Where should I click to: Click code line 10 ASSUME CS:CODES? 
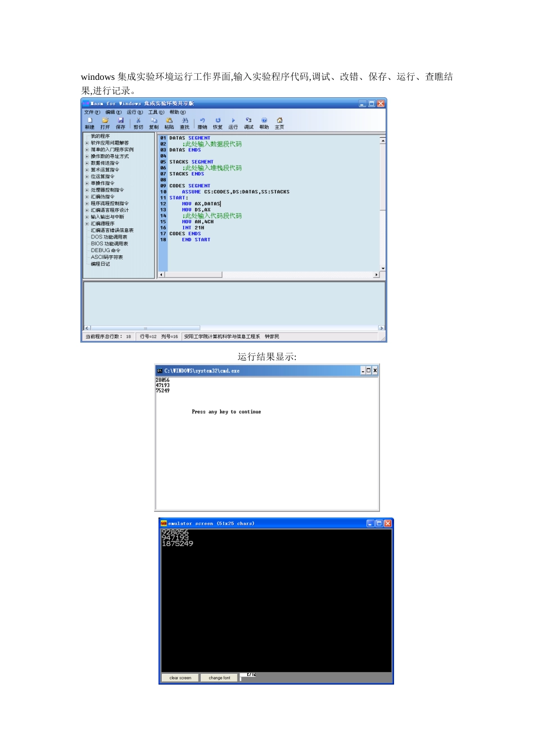click(236, 192)
